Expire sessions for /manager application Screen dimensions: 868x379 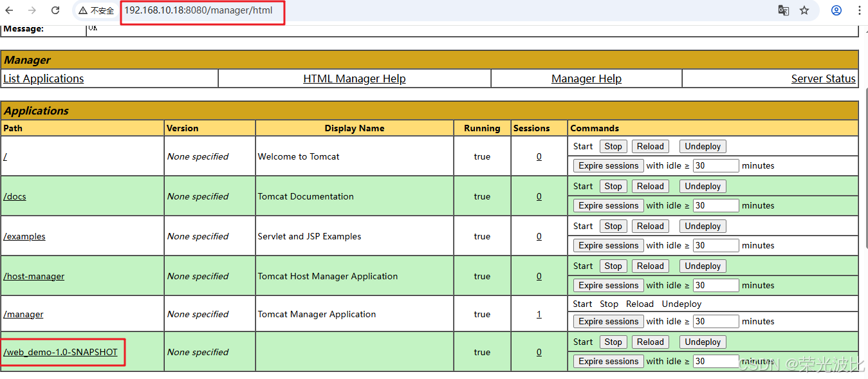[609, 321]
